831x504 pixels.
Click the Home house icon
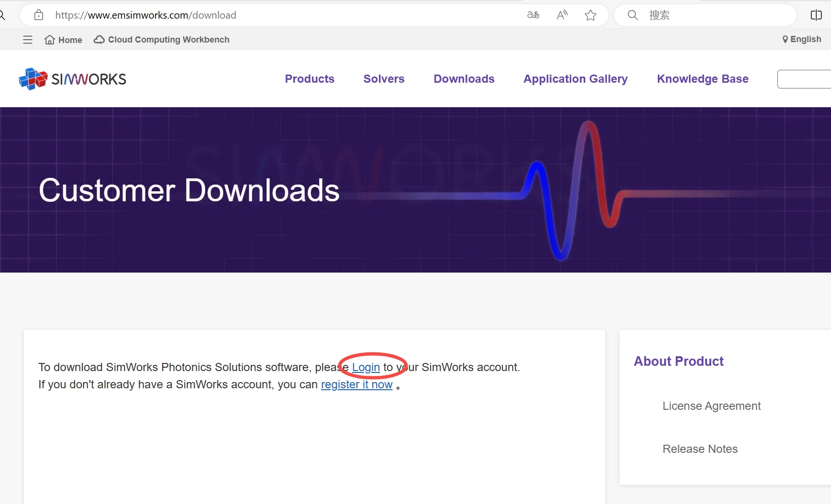[x=50, y=40]
